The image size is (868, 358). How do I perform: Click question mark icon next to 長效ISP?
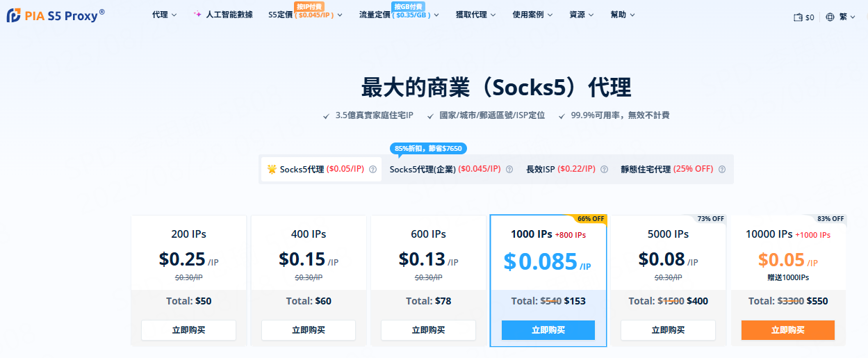tap(604, 169)
